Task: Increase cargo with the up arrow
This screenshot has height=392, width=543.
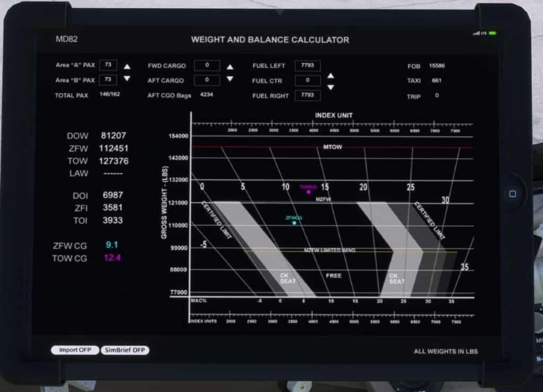Action: coord(230,67)
